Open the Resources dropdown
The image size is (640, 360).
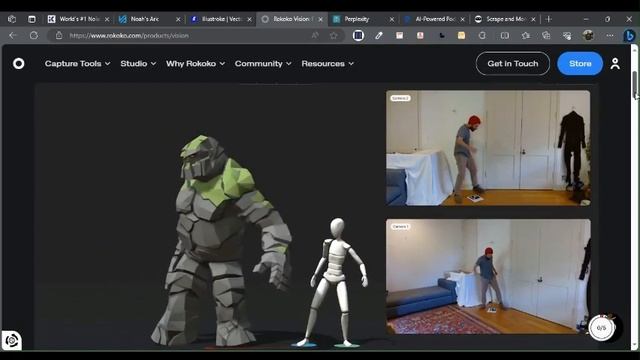(x=327, y=64)
